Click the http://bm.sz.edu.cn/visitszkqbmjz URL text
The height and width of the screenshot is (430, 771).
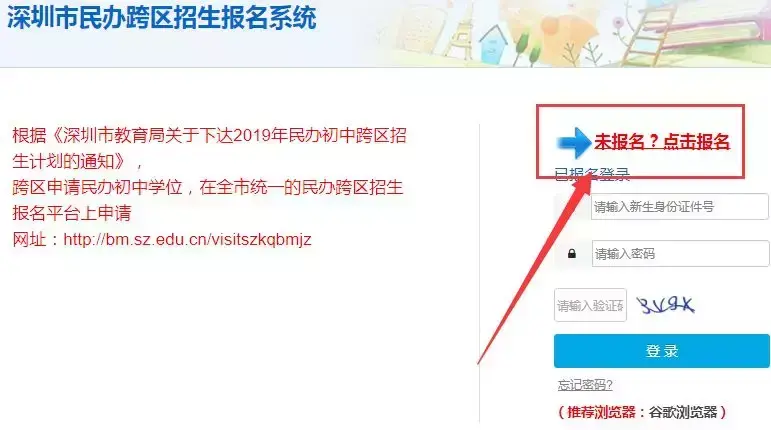(187, 239)
